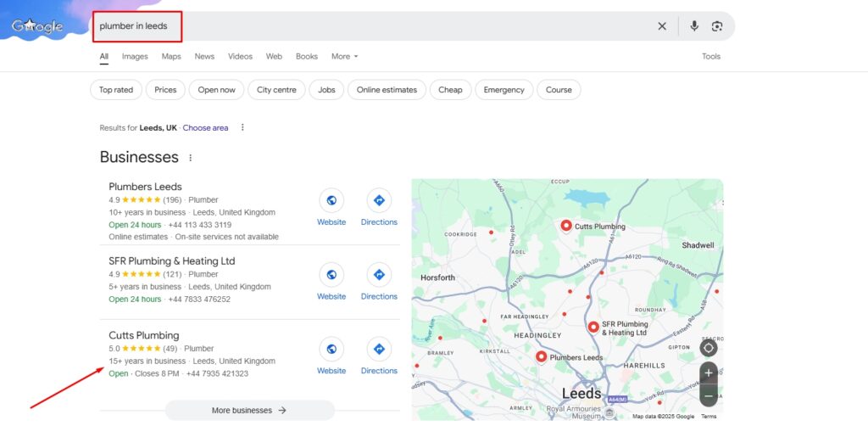The height and width of the screenshot is (437, 868).
Task: Start voice search with microphone icon
Action: (x=694, y=26)
